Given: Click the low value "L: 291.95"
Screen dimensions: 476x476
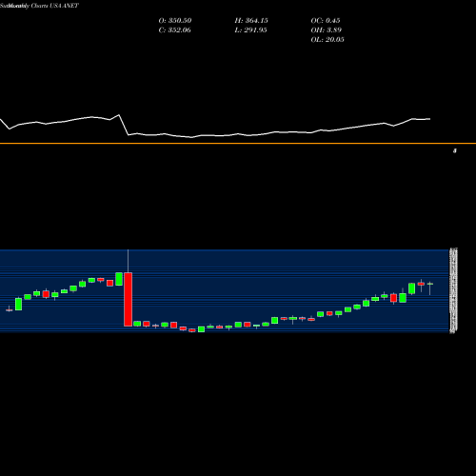Looking at the screenshot, I should [250, 30].
